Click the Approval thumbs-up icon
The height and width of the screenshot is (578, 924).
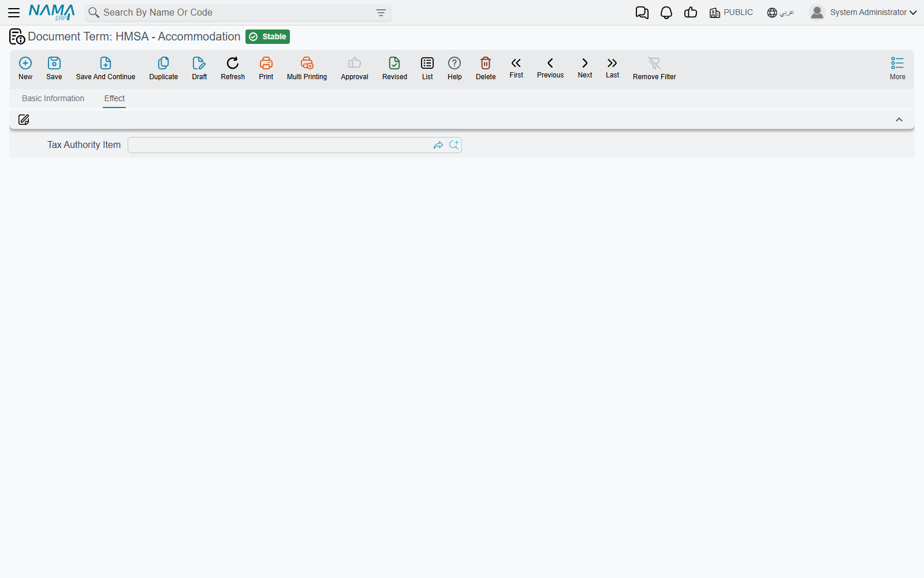click(355, 63)
